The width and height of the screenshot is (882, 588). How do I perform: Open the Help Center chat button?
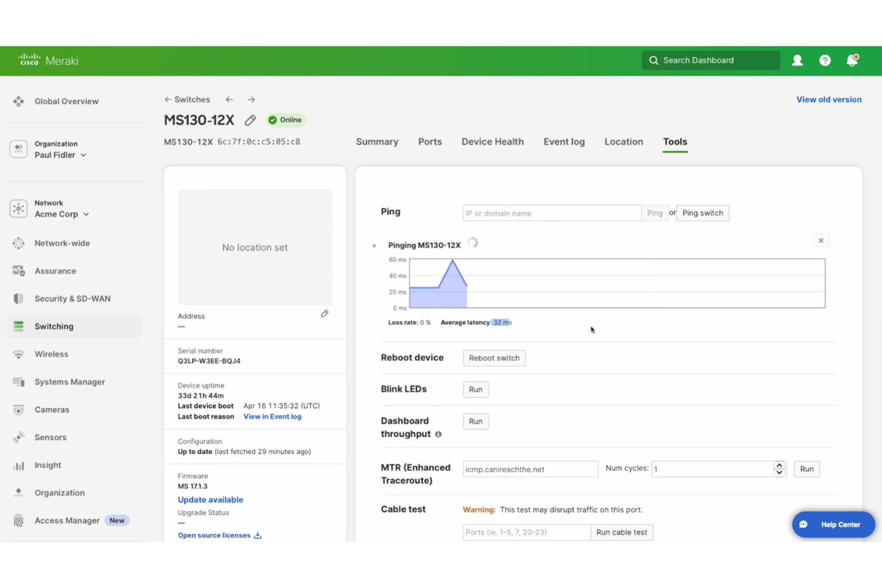833,524
